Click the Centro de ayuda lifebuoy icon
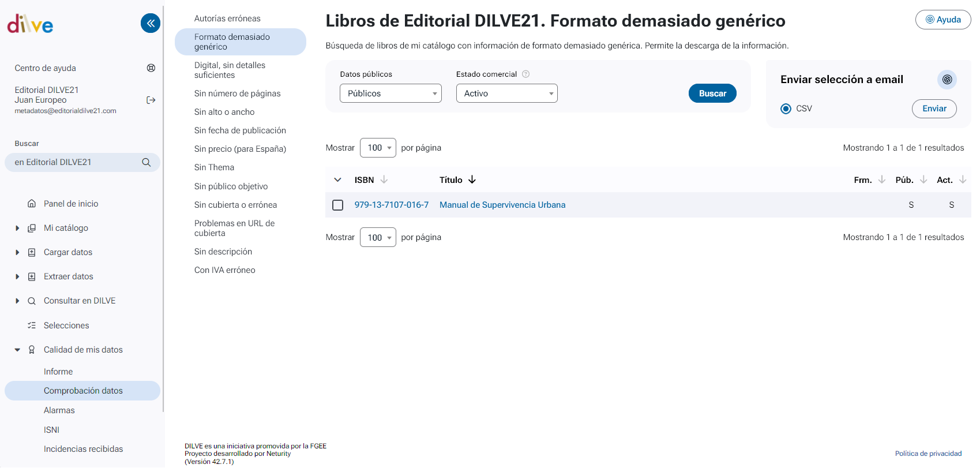The height and width of the screenshot is (468, 980). [x=151, y=68]
